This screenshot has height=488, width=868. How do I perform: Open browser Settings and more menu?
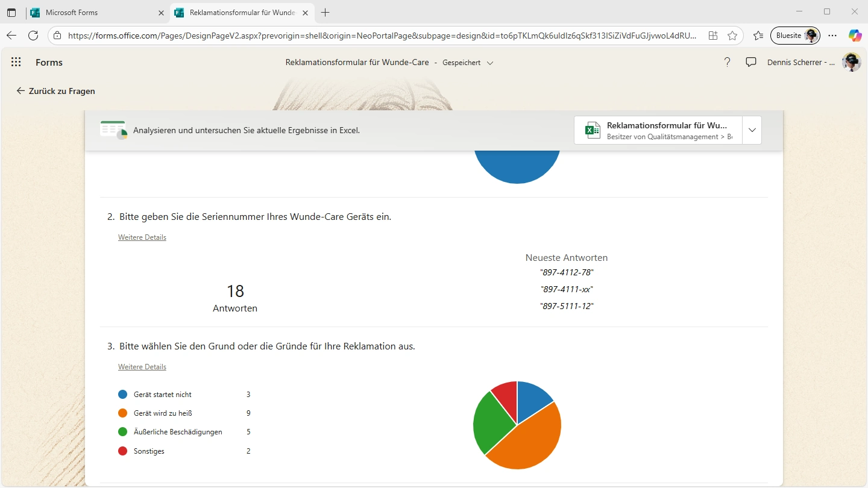click(x=832, y=36)
